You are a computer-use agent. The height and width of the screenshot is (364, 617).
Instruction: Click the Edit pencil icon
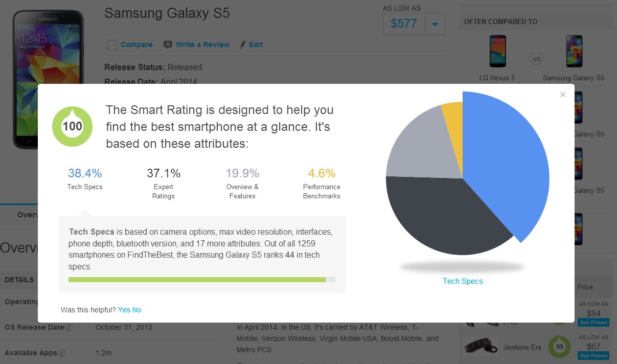click(243, 44)
